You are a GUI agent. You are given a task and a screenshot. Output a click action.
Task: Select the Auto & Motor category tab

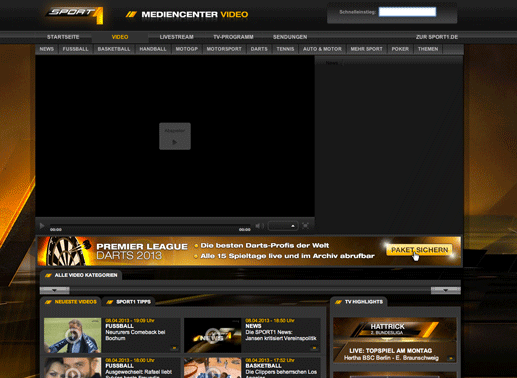coord(322,49)
